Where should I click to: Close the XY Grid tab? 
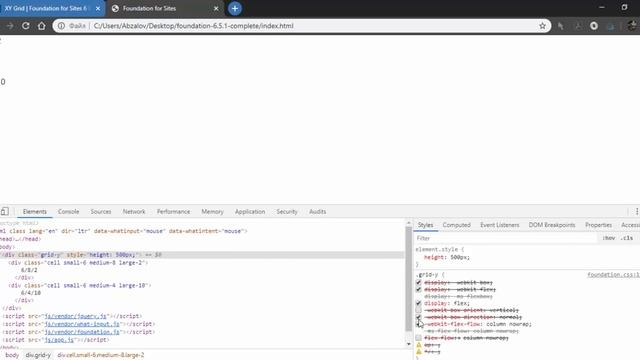click(98, 8)
